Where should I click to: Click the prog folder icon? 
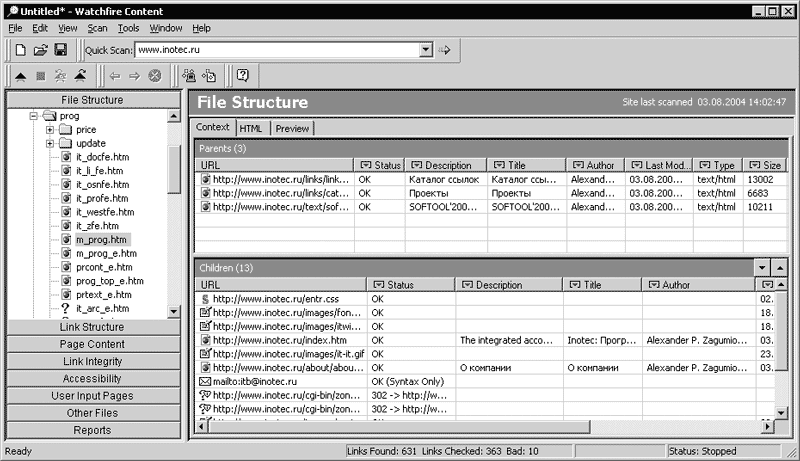coord(49,116)
